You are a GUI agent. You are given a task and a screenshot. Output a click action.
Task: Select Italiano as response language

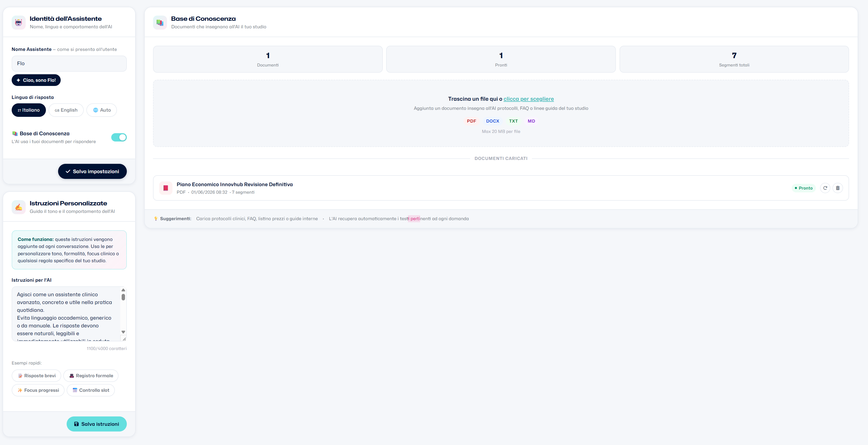click(x=29, y=110)
